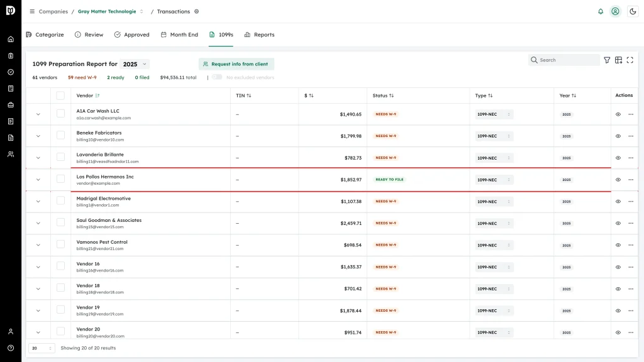Open the filter funnel icon
Image resolution: width=644 pixels, height=362 pixels.
point(607,60)
